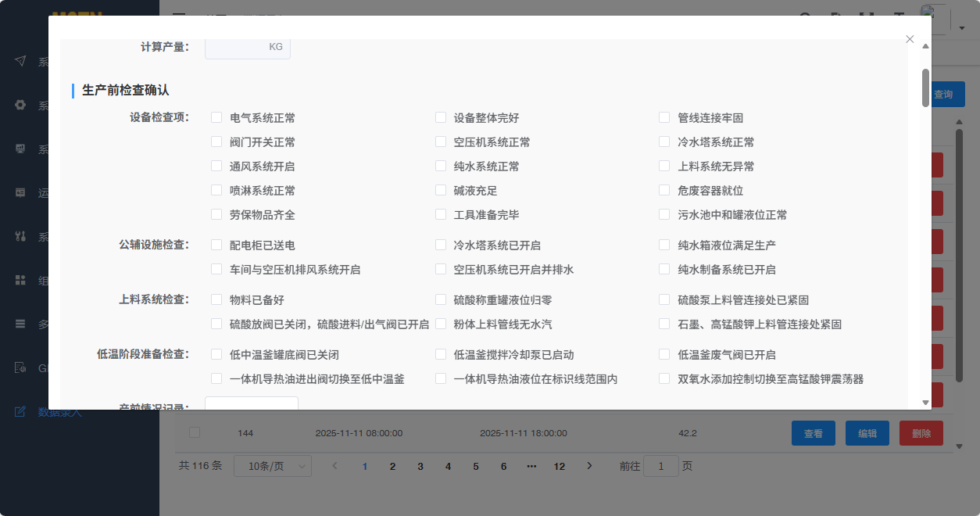Click the stacked bars list sidebar icon
This screenshot has width=980, height=516.
[20, 324]
